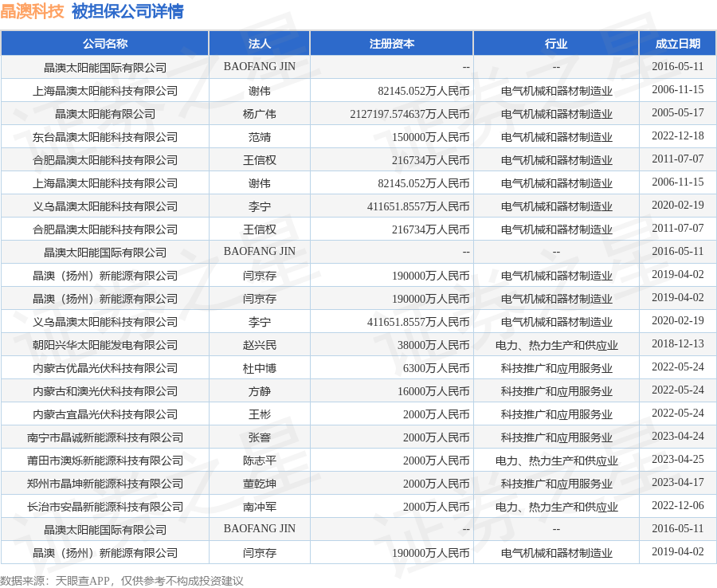This screenshot has height=588, width=717.
Task: Select 内蒙古宜晶光伏科技有限公司 cell
Action: click(x=104, y=414)
